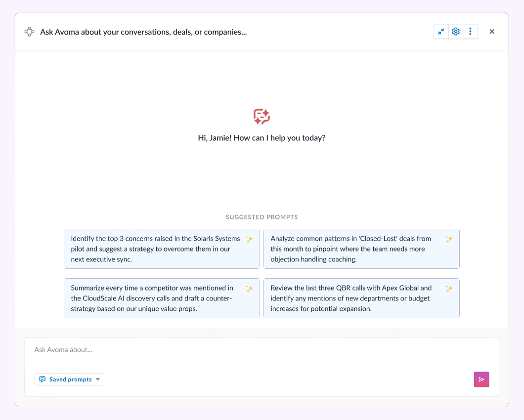The image size is (524, 420).
Task: Click the sparkle icon on the Closed-Lost deals prompt
Action: pyautogui.click(x=449, y=239)
